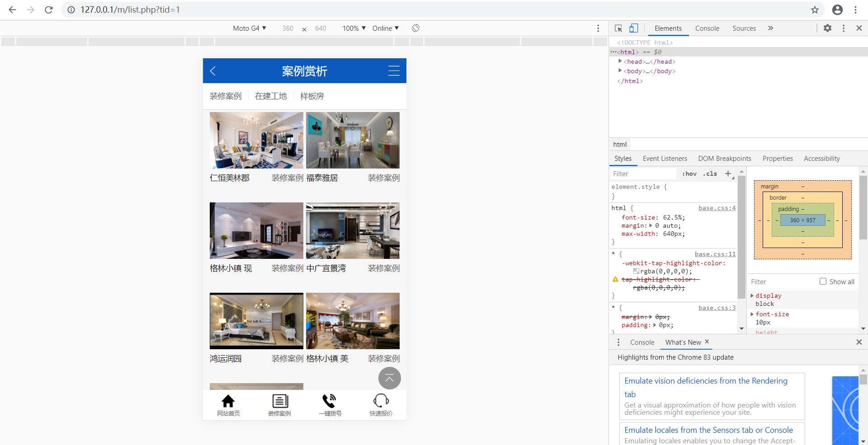Screen dimensions: 868x445
Task: Click the site information icon in address bar
Action: pyautogui.click(x=71, y=9)
